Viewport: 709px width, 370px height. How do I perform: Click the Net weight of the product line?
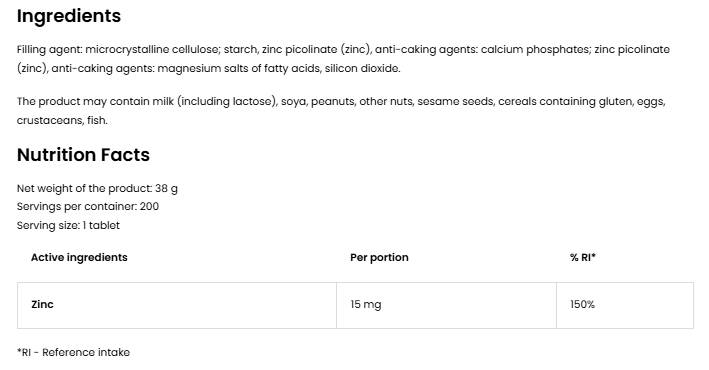[x=97, y=188]
